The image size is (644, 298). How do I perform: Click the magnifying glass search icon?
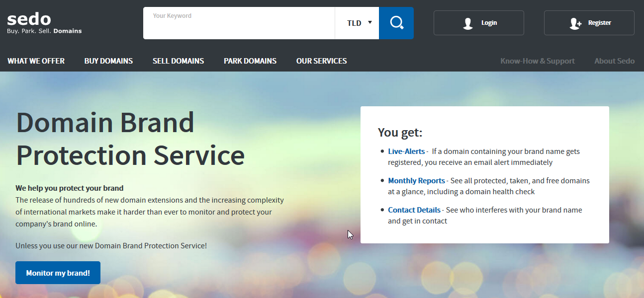tap(396, 23)
